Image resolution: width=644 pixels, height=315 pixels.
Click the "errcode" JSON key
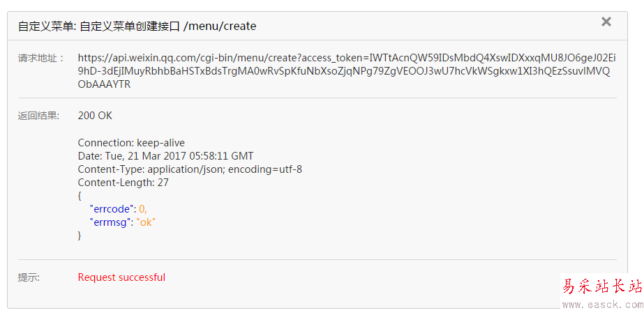[112, 209]
